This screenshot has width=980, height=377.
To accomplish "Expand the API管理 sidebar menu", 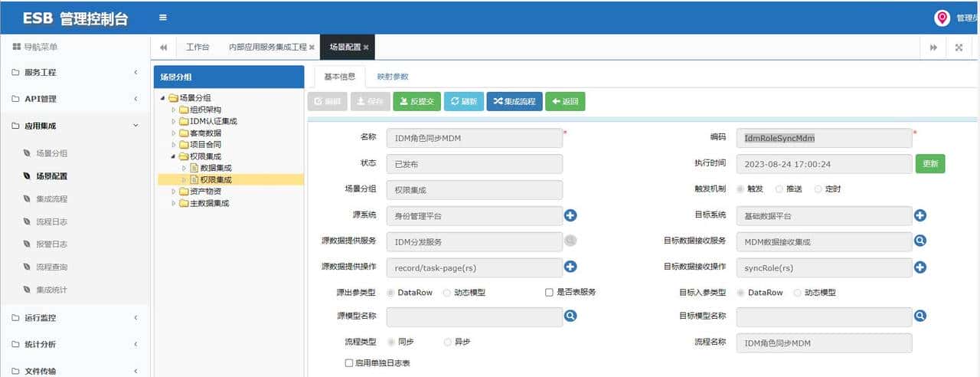I will [x=75, y=99].
